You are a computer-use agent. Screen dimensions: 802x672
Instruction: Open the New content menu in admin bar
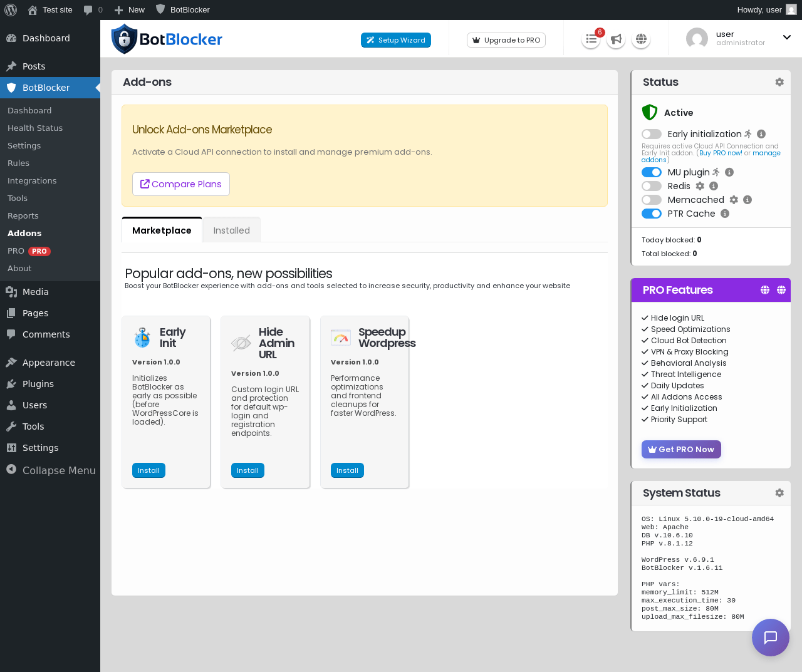pyautogui.click(x=129, y=10)
